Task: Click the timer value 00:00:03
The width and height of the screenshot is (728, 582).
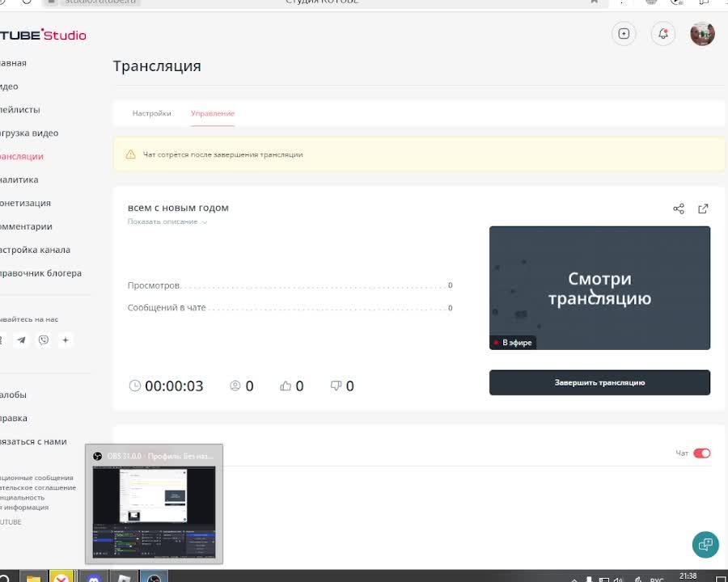Action: (x=174, y=386)
